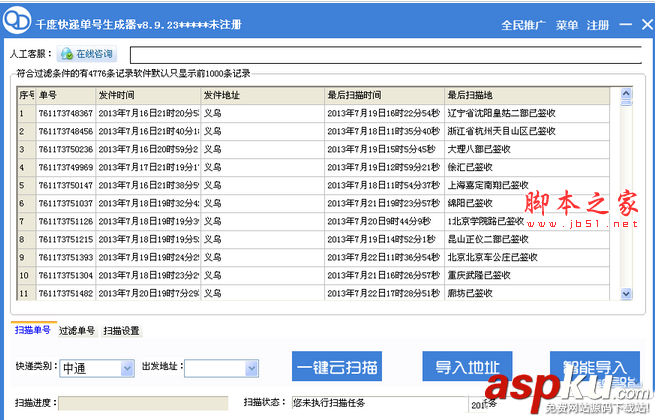The image size is (655, 420).
Task: Select tracking number 761173751037
Action: click(66, 203)
